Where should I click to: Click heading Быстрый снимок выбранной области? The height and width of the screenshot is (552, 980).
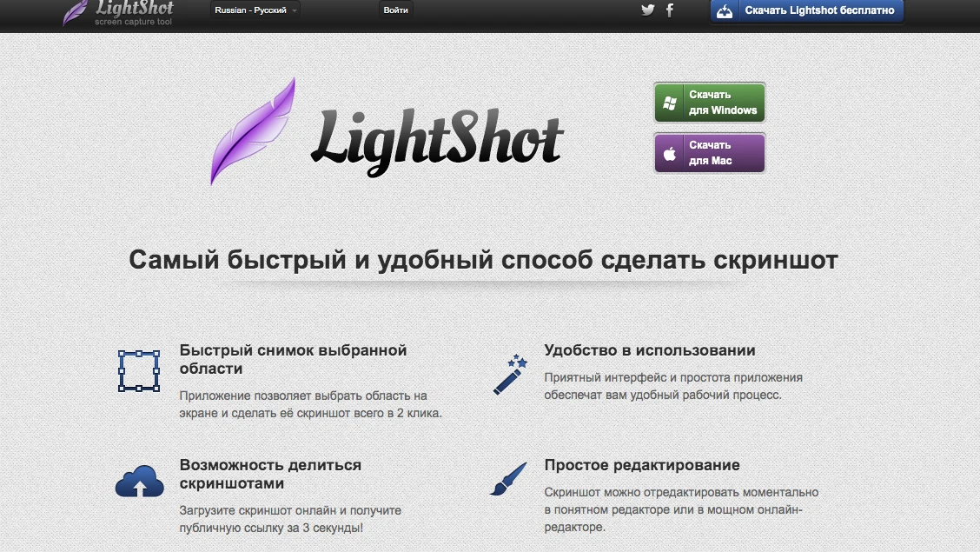click(293, 359)
